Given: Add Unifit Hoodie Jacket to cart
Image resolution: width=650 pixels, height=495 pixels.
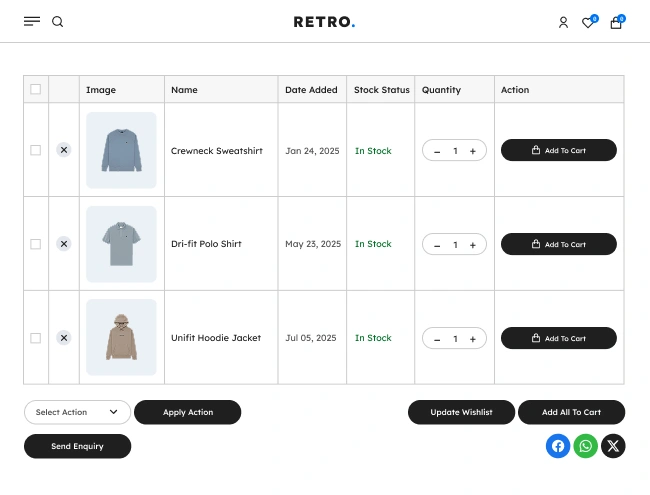Looking at the screenshot, I should tap(559, 338).
